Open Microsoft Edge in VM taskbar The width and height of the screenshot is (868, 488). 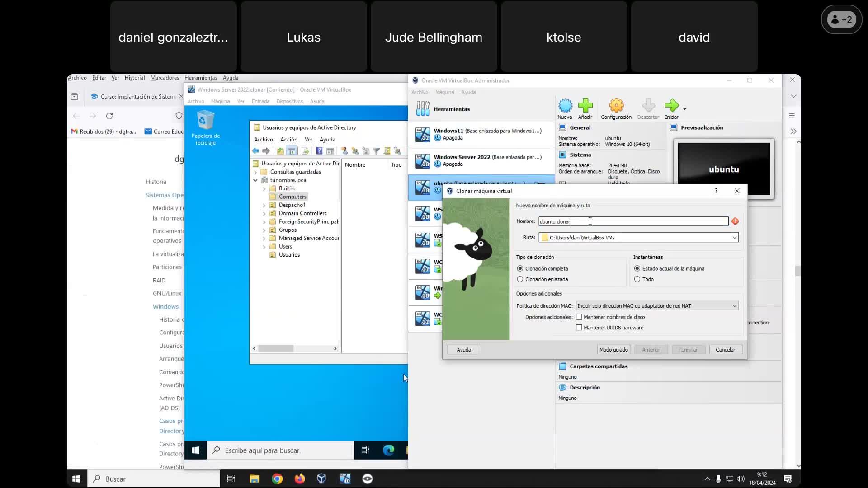pos(388,450)
